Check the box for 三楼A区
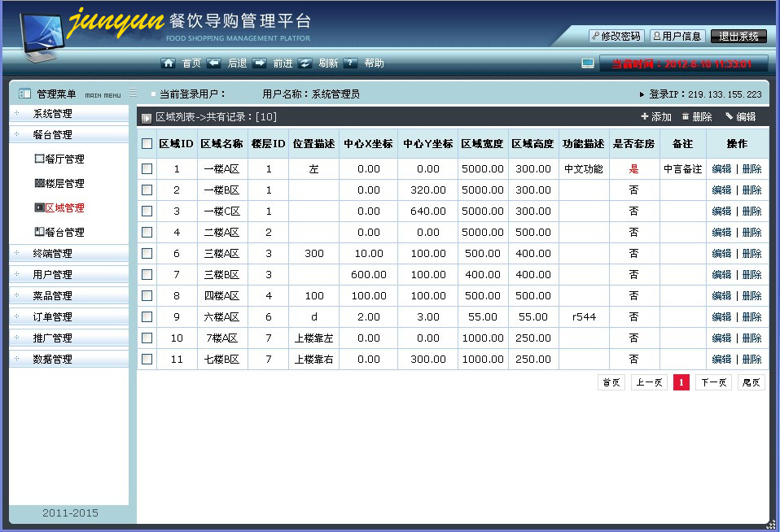 coord(147,254)
